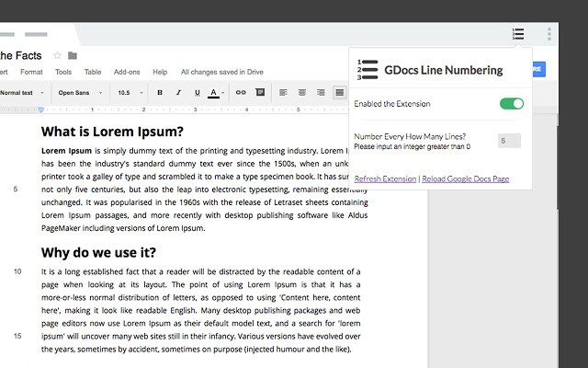Open the Add-ons menu
588x368 pixels.
click(127, 72)
